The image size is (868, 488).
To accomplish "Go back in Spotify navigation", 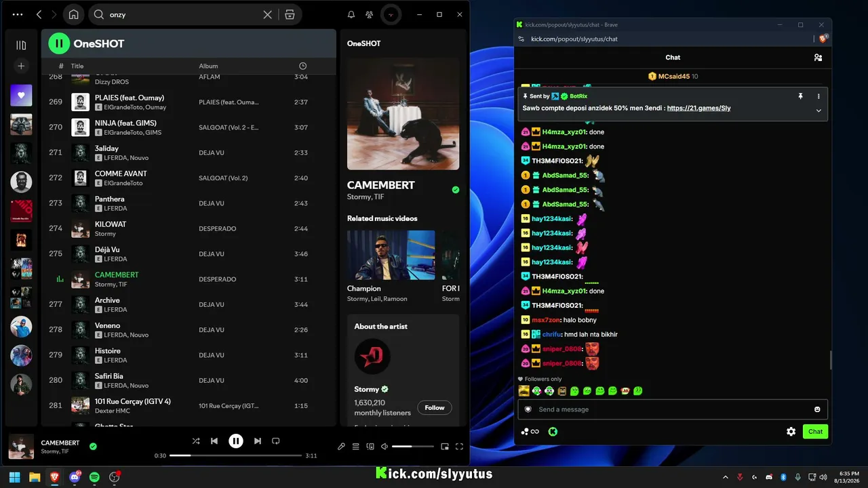I will click(x=39, y=14).
